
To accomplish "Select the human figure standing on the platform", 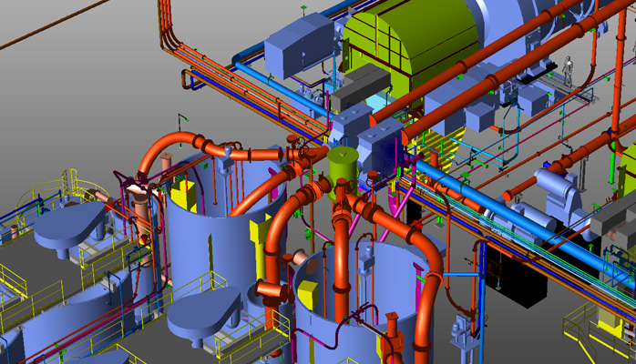I will pyautogui.click(x=568, y=70).
